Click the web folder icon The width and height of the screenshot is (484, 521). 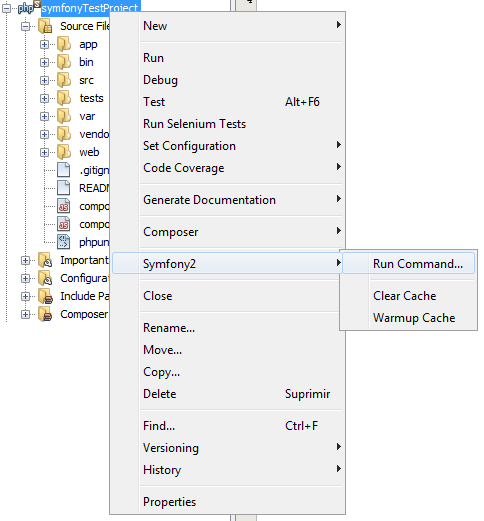[64, 152]
